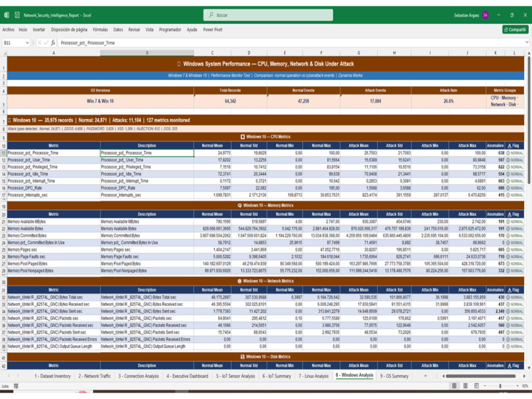The width and height of the screenshot is (532, 399).
Task: Click the Total Records value 64,342
Action: click(230, 101)
